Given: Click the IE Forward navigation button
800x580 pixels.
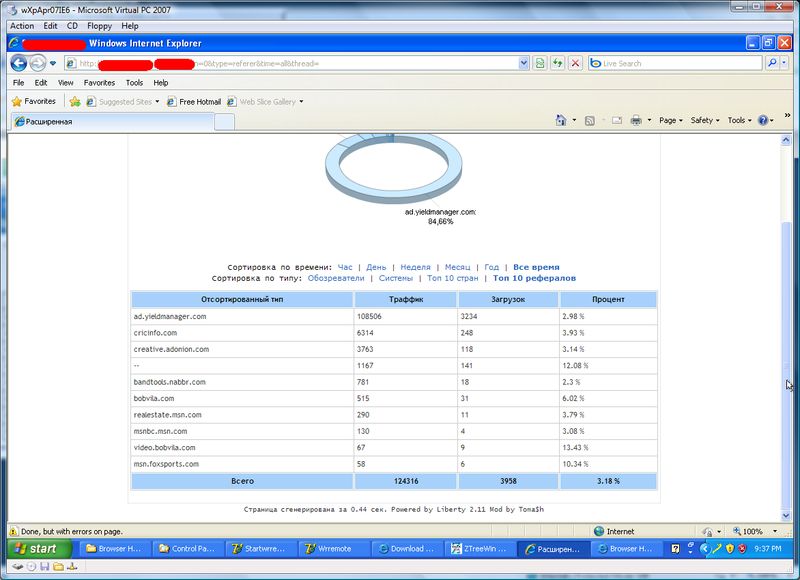Looking at the screenshot, I should pos(37,63).
